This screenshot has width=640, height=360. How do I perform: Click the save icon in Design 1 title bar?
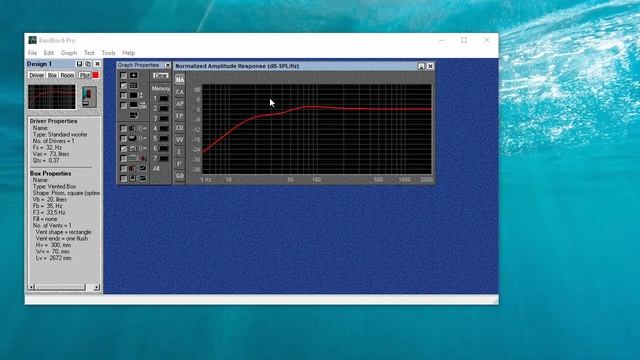pyautogui.click(x=79, y=64)
